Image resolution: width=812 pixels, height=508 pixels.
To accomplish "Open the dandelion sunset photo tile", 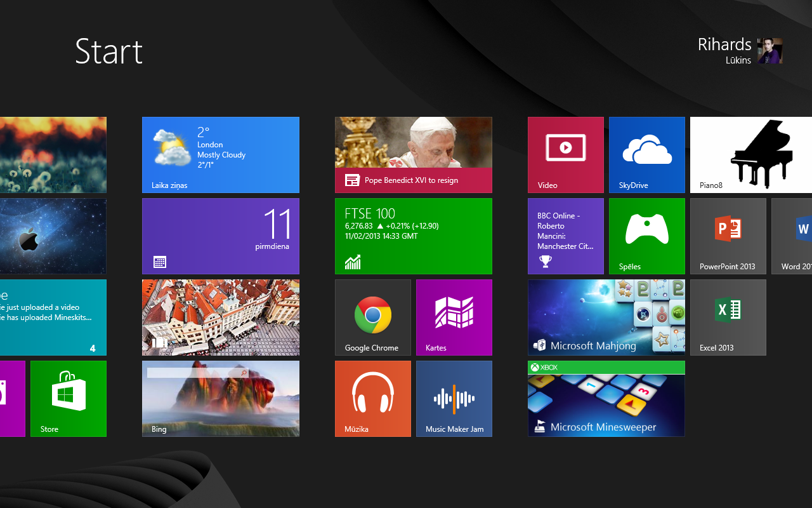I will [53, 155].
